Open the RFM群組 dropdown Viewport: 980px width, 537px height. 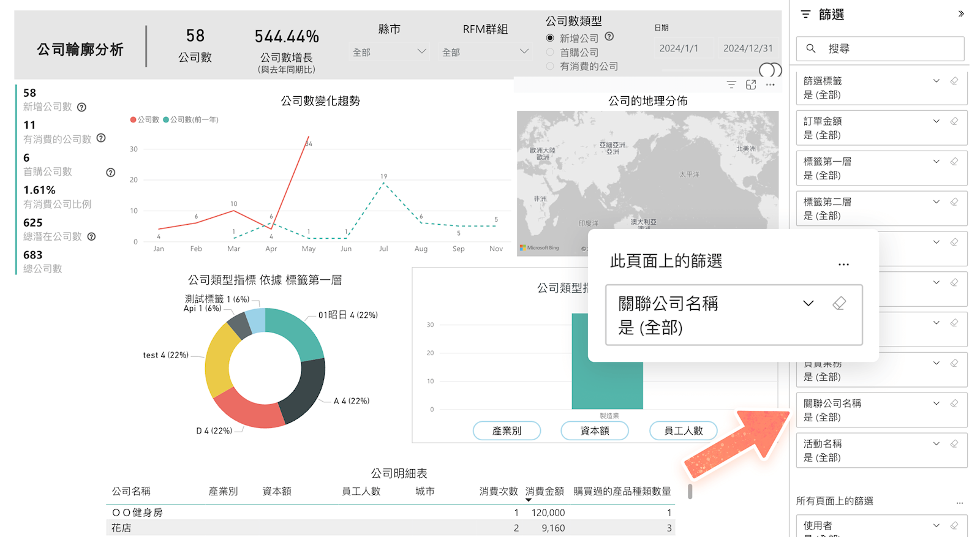[485, 52]
